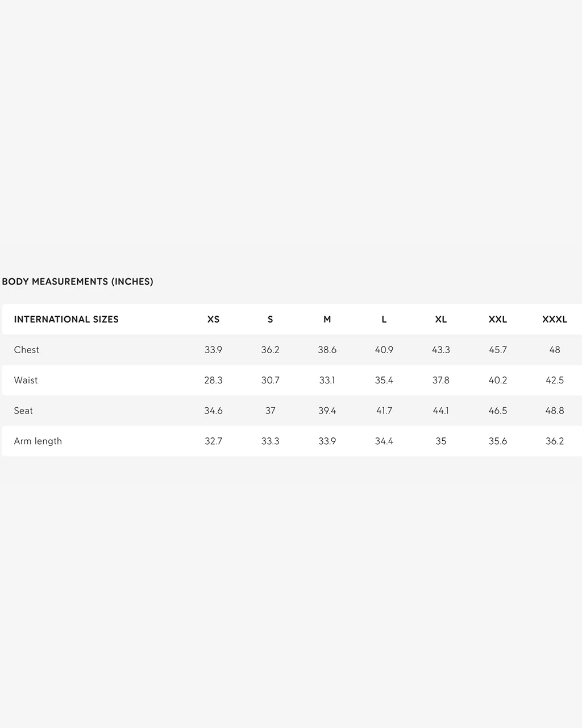Select the M size column header
The image size is (582, 728).
[x=327, y=319]
